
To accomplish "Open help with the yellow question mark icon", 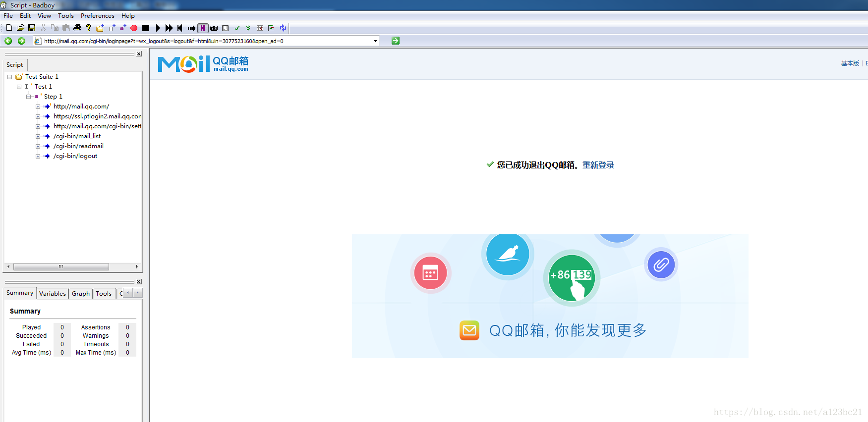I will (89, 28).
